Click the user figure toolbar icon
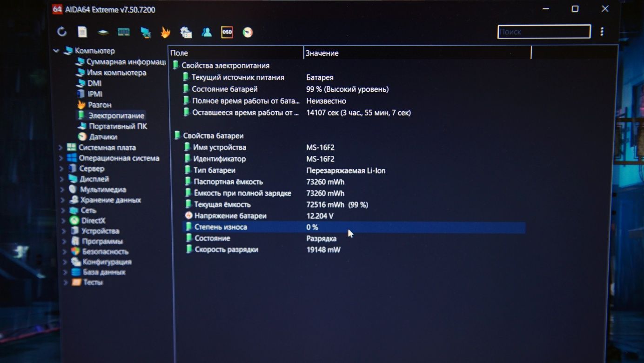 207,32
